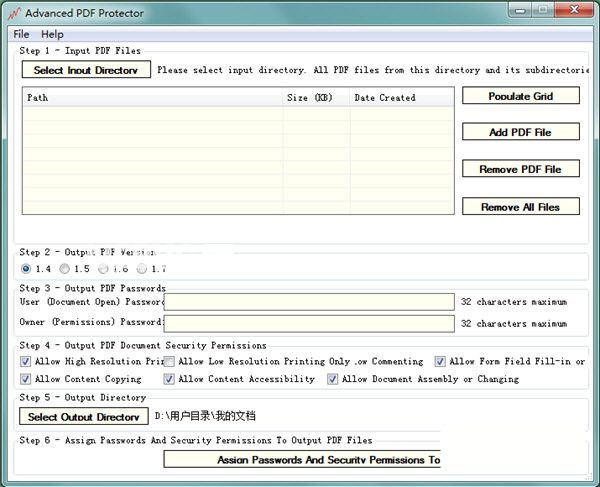Toggle Allow Form Field Fill-in checkbox
This screenshot has width=600, height=487.
tap(440, 361)
